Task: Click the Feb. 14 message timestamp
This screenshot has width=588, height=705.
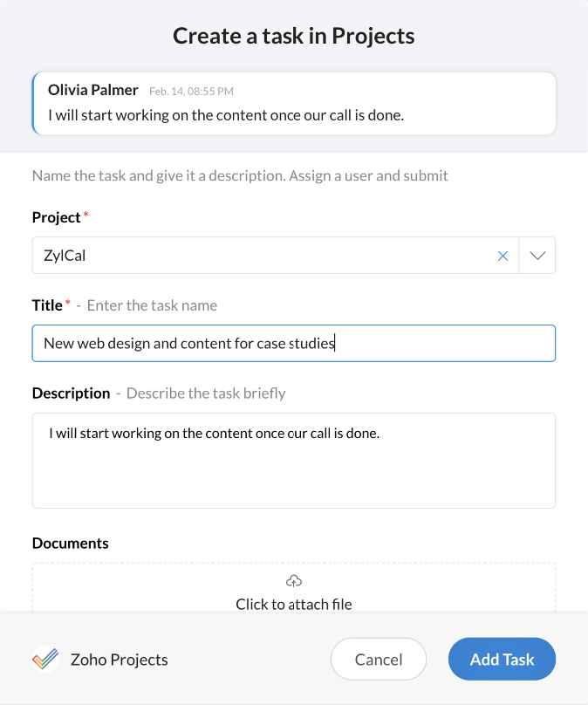Action: pos(191,92)
